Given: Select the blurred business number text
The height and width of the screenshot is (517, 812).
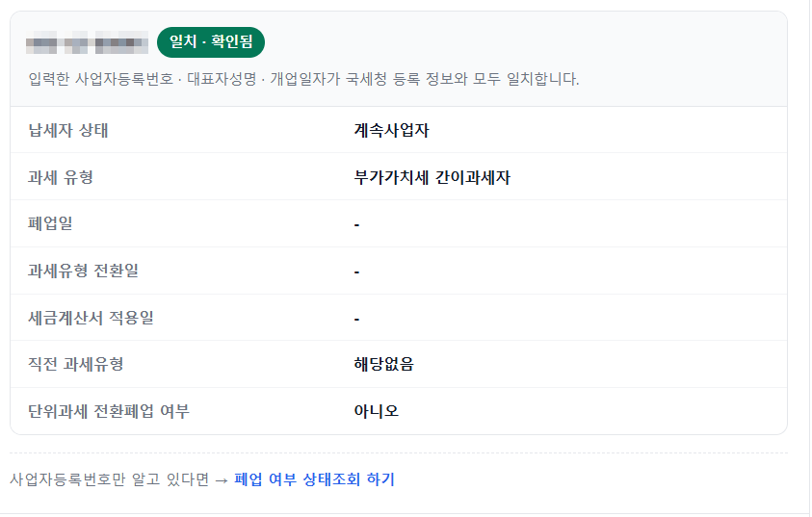Looking at the screenshot, I should [87, 42].
